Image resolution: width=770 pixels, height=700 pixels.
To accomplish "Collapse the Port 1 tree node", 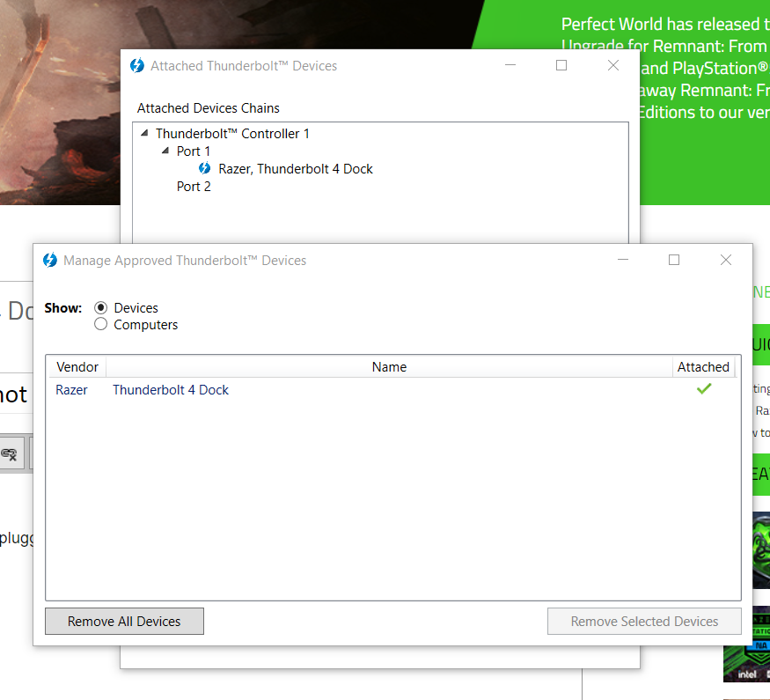I will [x=165, y=151].
